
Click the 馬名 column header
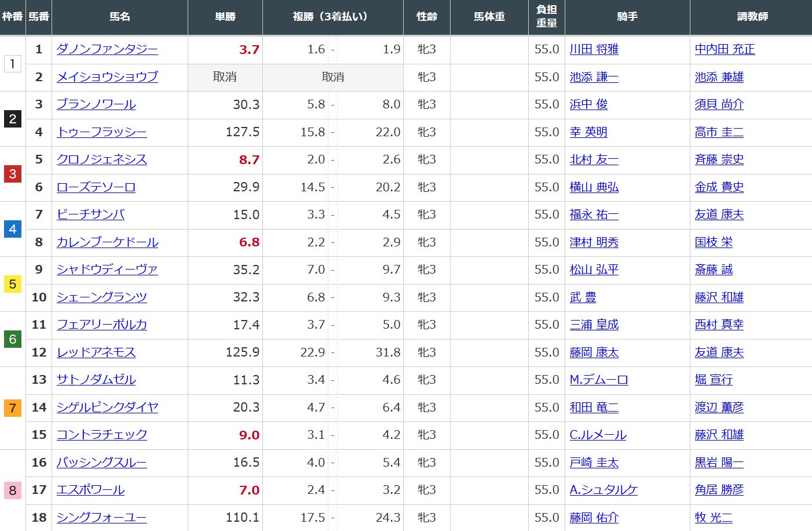pyautogui.click(x=119, y=17)
